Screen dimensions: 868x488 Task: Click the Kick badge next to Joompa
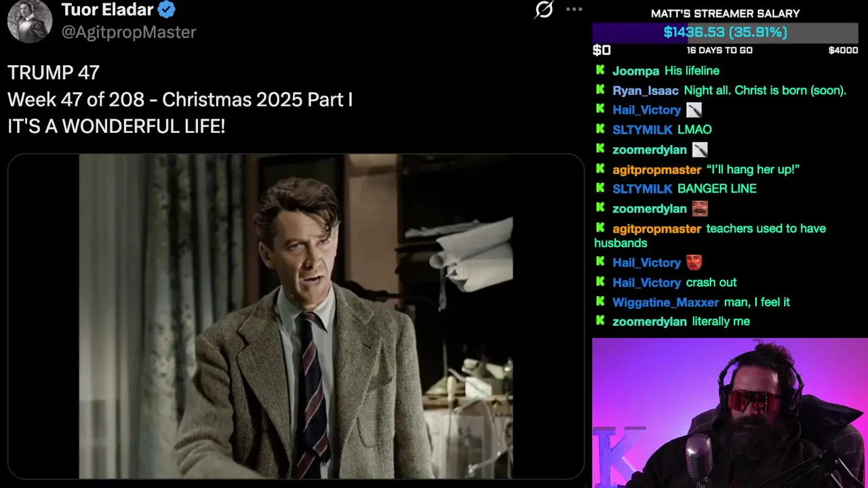pyautogui.click(x=600, y=70)
